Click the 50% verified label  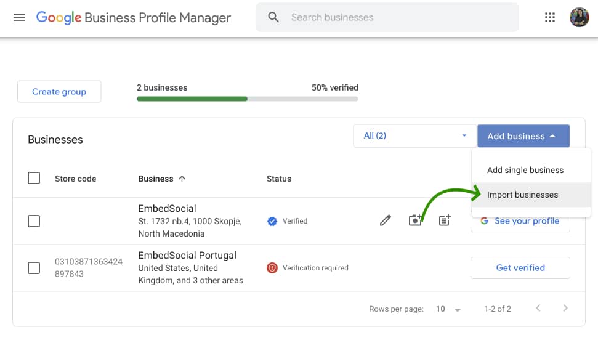tap(335, 87)
